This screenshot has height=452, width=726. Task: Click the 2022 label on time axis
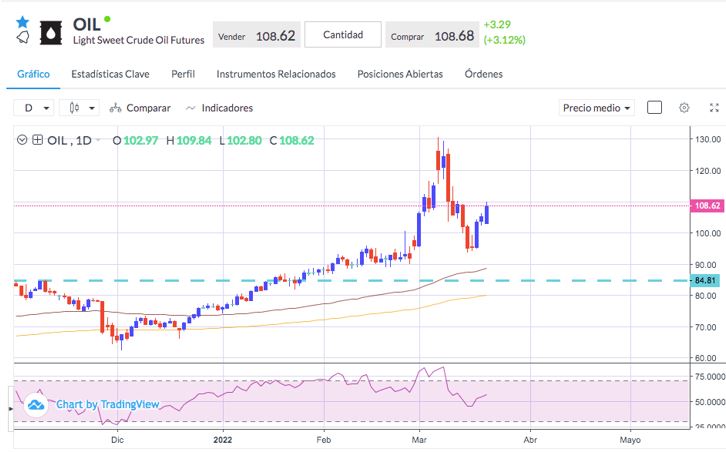pyautogui.click(x=223, y=440)
